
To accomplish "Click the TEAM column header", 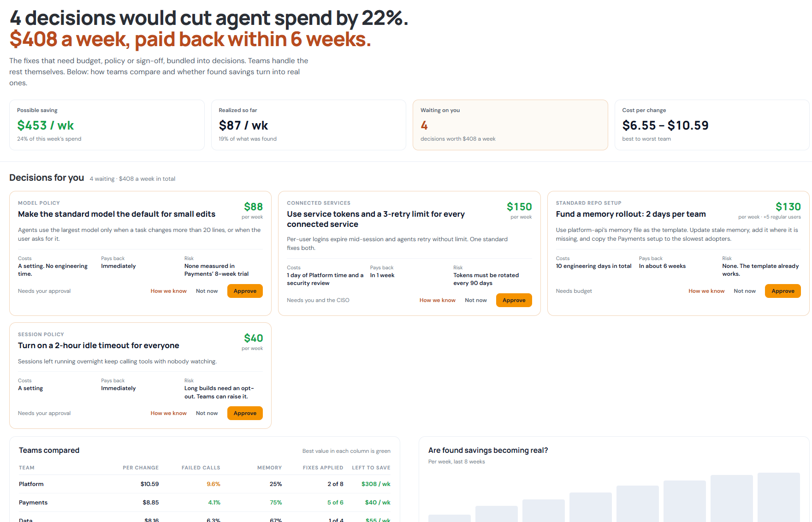I will point(27,468).
